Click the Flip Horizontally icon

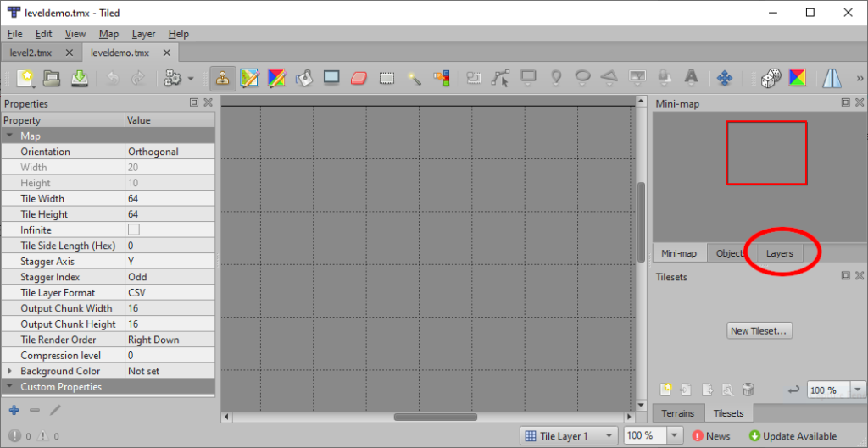[832, 79]
